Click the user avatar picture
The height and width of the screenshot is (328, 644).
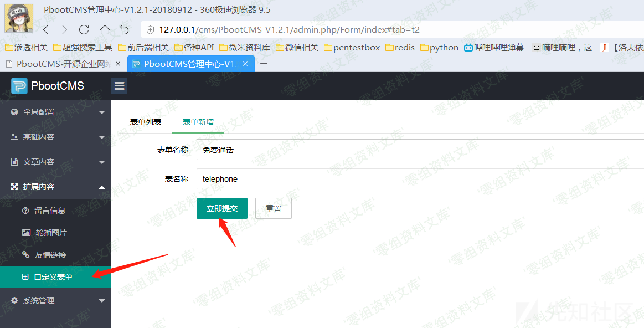pos(19,18)
